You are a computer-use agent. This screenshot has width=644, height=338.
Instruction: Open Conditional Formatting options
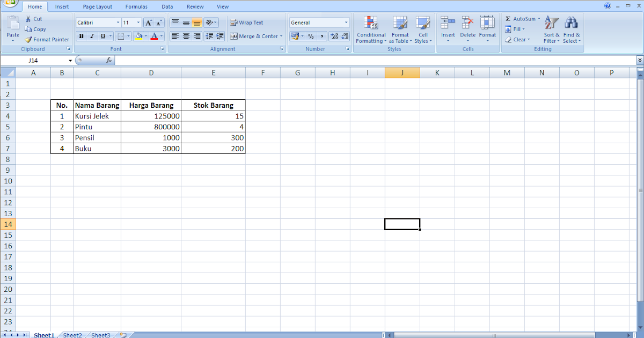[x=371, y=30]
